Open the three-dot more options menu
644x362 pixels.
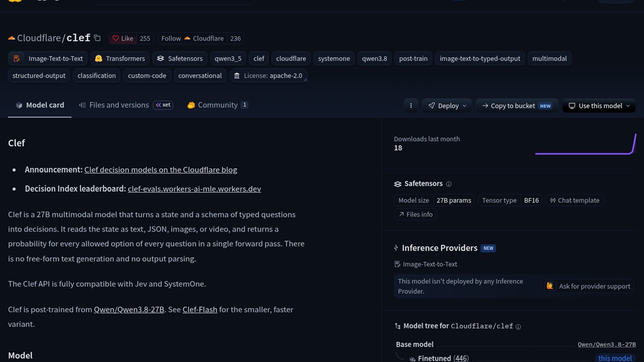pos(411,106)
